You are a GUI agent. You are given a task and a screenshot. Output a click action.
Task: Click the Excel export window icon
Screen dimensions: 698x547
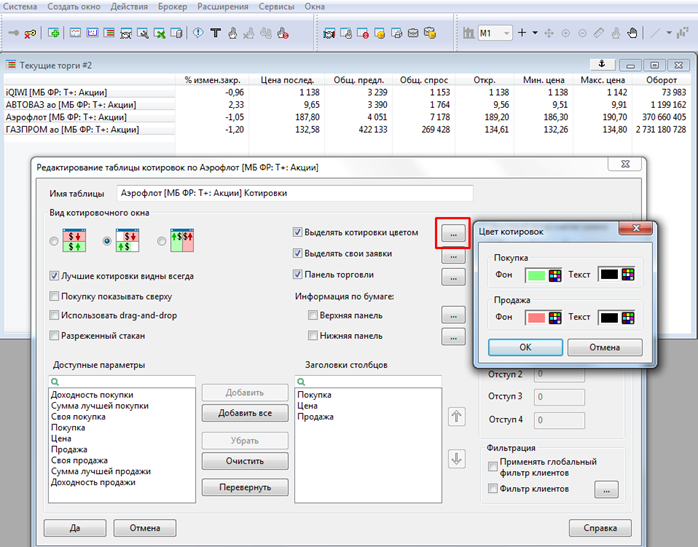pos(160,33)
